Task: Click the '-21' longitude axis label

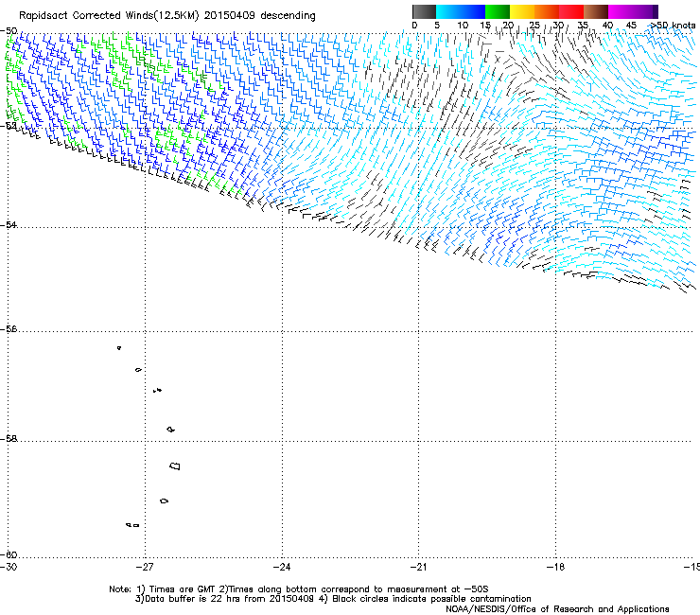Action: (x=419, y=567)
